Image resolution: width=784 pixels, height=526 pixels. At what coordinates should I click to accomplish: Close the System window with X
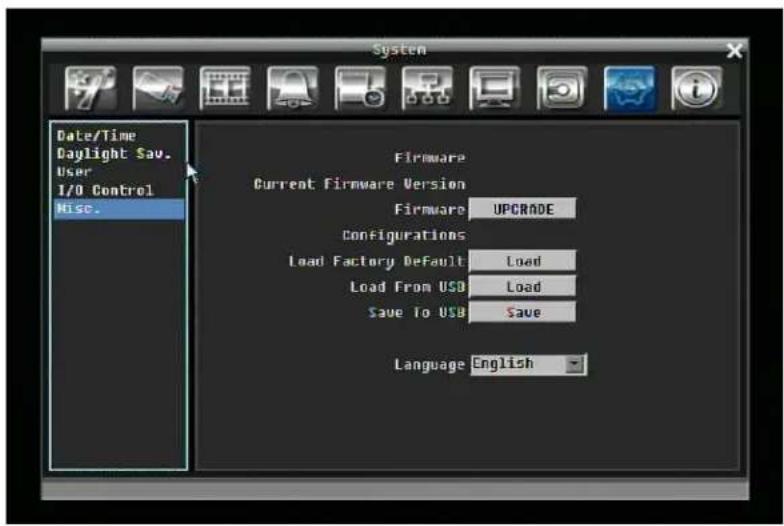pyautogui.click(x=734, y=50)
